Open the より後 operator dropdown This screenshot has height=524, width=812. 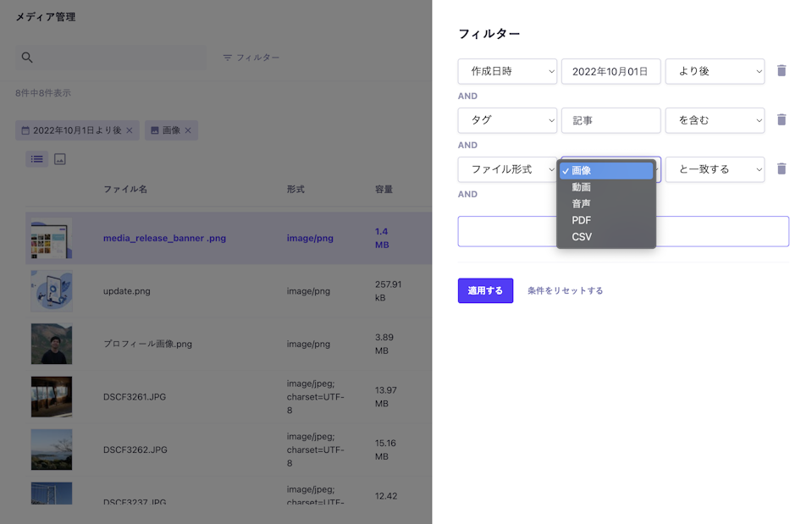pos(715,71)
